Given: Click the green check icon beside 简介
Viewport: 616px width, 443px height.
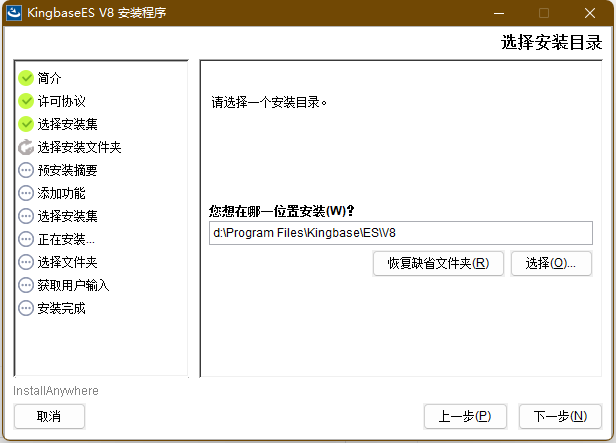Looking at the screenshot, I should pos(26,78).
